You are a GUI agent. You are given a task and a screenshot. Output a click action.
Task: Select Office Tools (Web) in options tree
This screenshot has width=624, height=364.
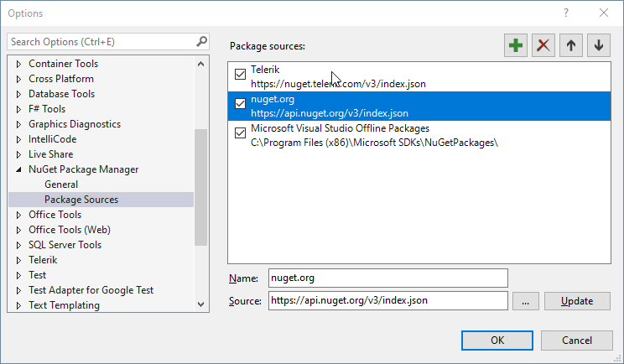tap(70, 230)
